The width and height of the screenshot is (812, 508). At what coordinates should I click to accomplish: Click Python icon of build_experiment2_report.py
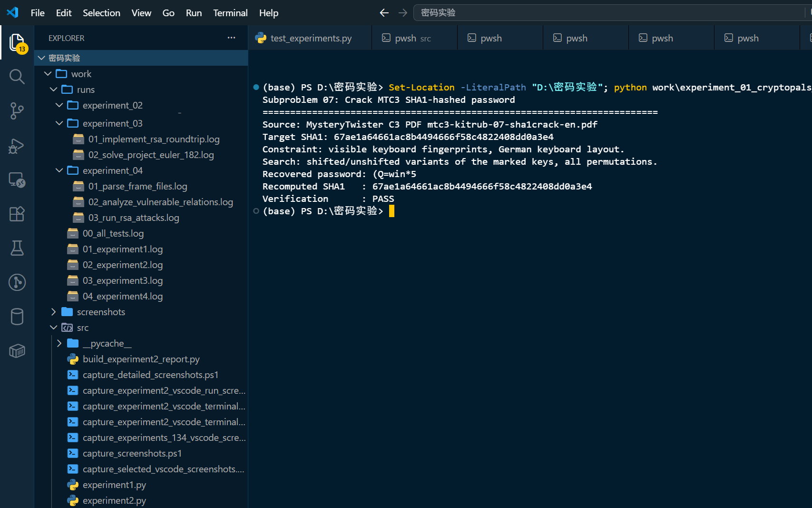pos(73,359)
